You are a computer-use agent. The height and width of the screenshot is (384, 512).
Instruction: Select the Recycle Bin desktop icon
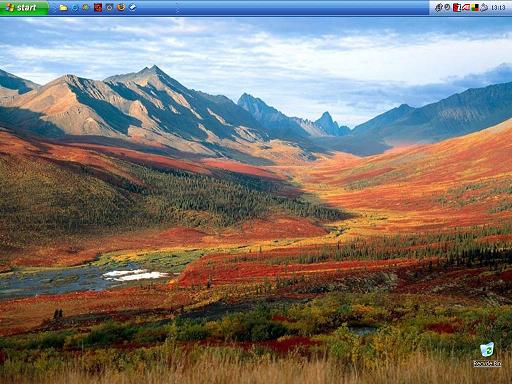point(487,349)
